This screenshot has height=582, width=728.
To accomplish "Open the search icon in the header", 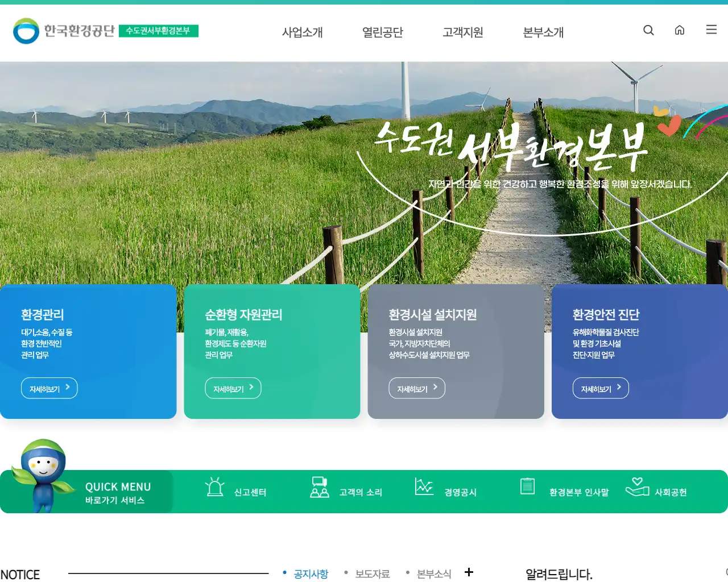I will click(x=648, y=30).
